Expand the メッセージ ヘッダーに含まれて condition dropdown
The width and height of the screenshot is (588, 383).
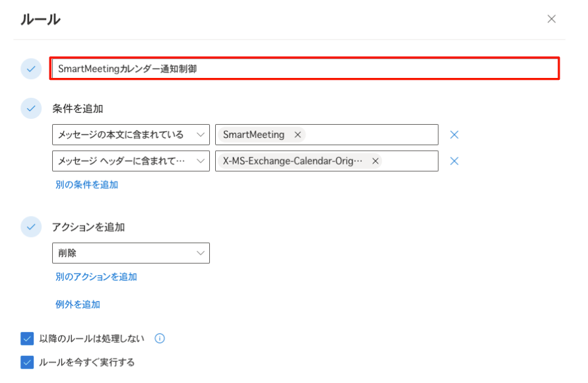tap(131, 161)
